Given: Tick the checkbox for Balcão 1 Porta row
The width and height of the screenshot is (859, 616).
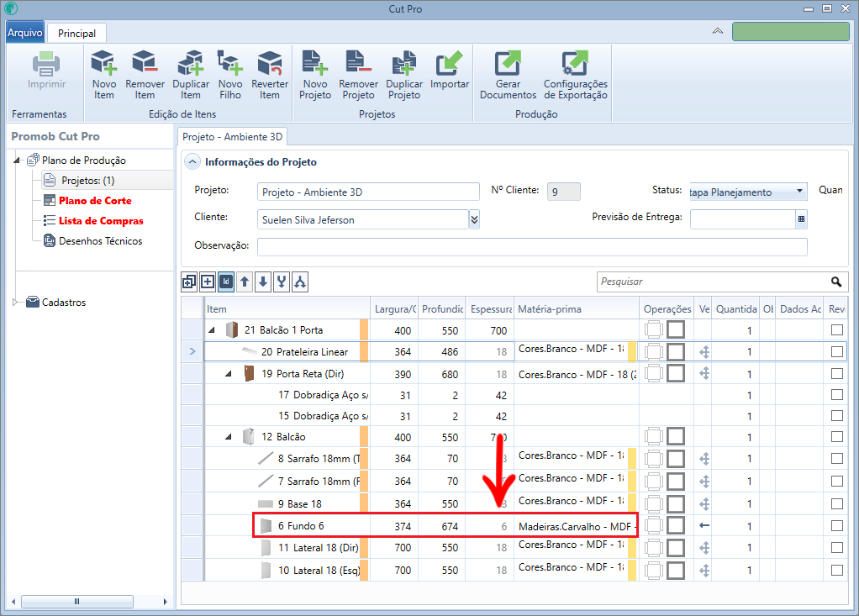Looking at the screenshot, I should point(836,330).
